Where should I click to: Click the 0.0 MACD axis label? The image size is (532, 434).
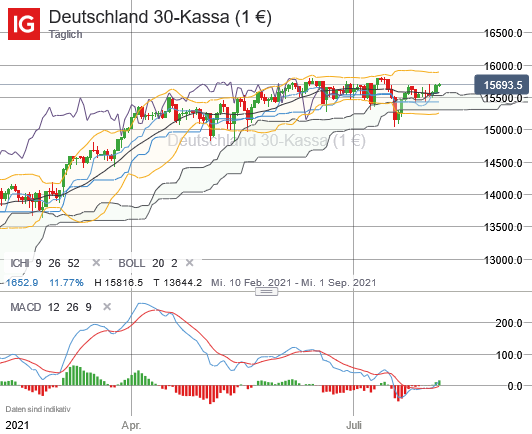(514, 386)
